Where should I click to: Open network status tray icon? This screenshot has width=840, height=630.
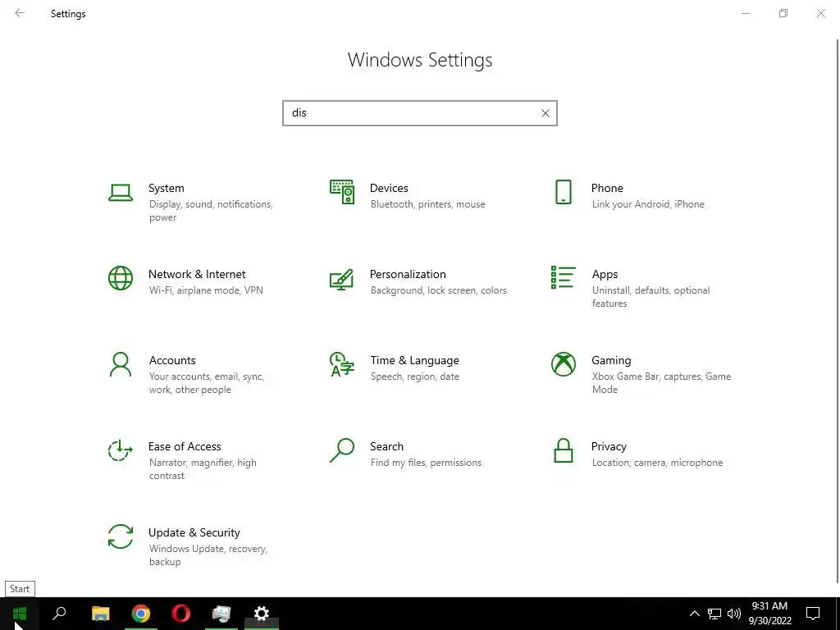point(714,614)
